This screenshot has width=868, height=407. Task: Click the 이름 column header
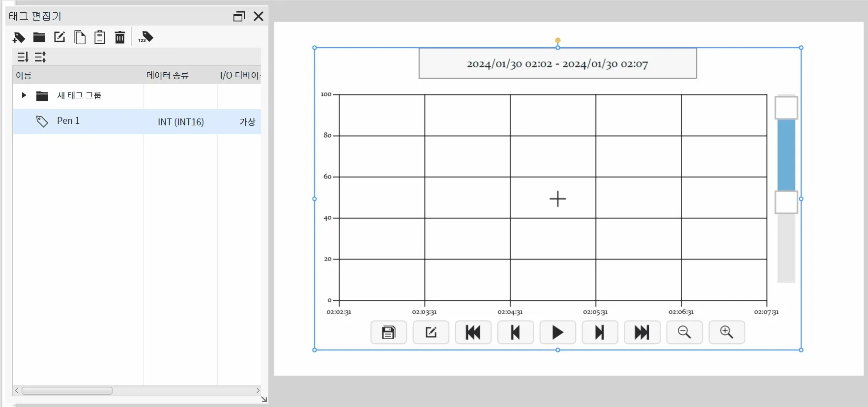pyautogui.click(x=24, y=75)
